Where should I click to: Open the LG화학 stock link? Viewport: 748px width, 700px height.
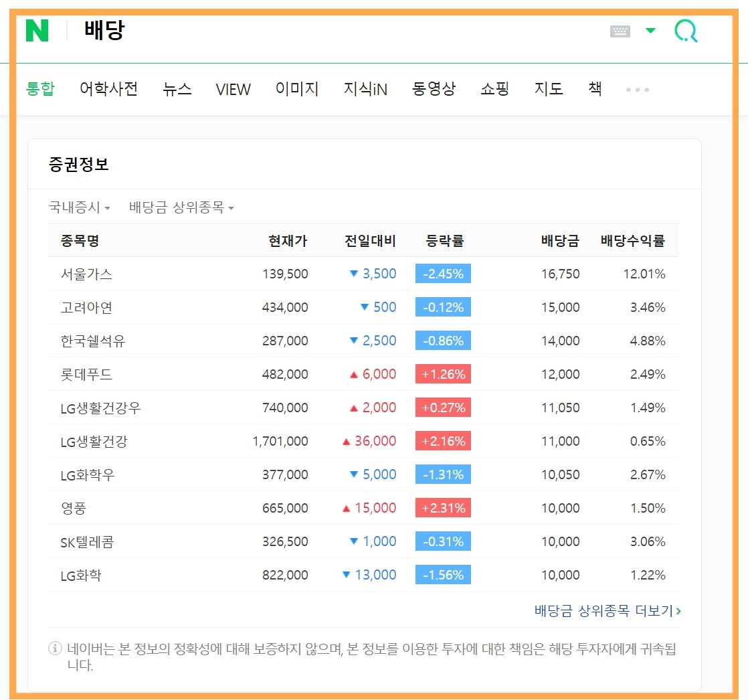click(81, 576)
